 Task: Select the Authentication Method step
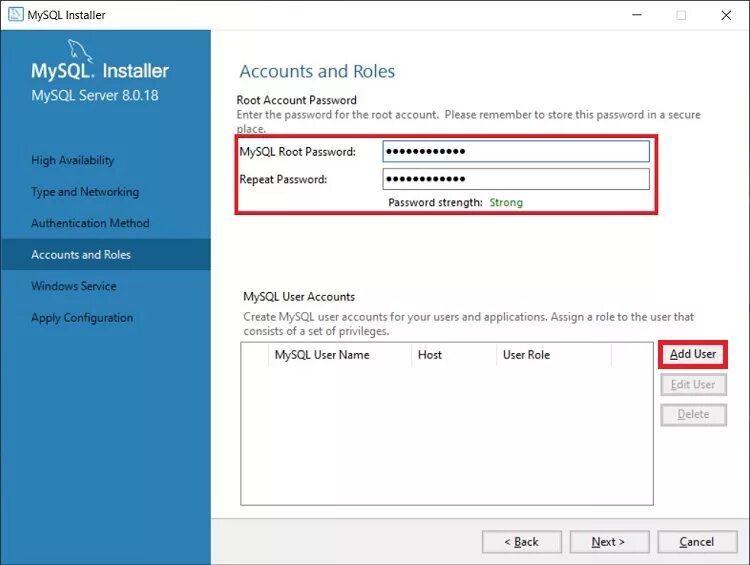pos(90,223)
